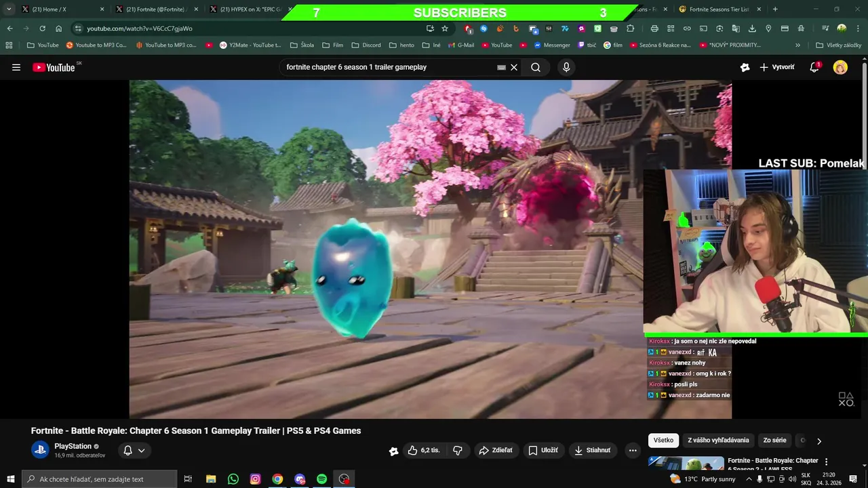
Task: Open the Škola bookmarks folder
Action: pyautogui.click(x=302, y=45)
